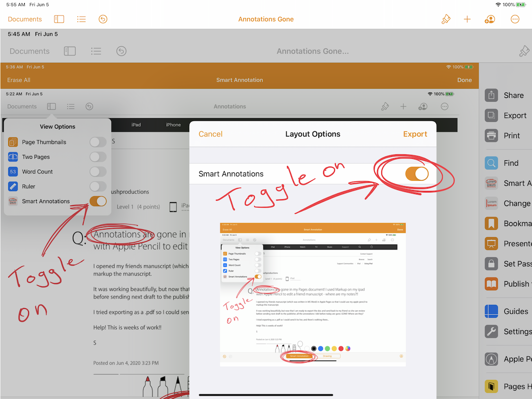Turn off Smart Annotations switch in View Options
This screenshot has width=532, height=399.
pyautogui.click(x=98, y=201)
